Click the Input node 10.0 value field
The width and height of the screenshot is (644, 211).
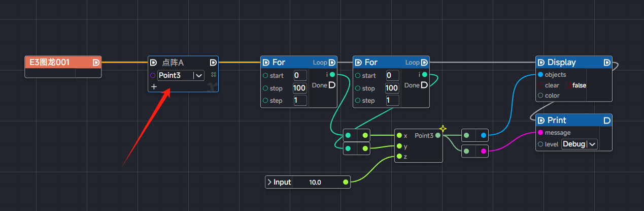[x=315, y=182]
